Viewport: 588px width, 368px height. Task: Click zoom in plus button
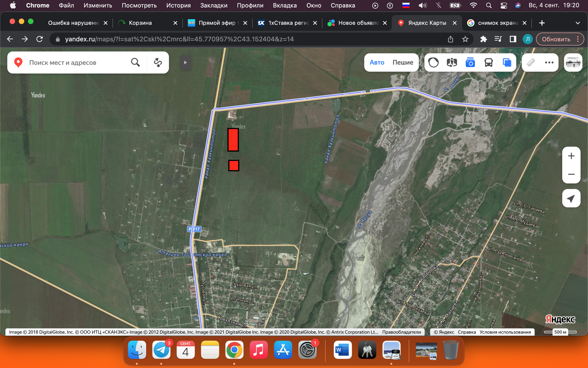571,156
